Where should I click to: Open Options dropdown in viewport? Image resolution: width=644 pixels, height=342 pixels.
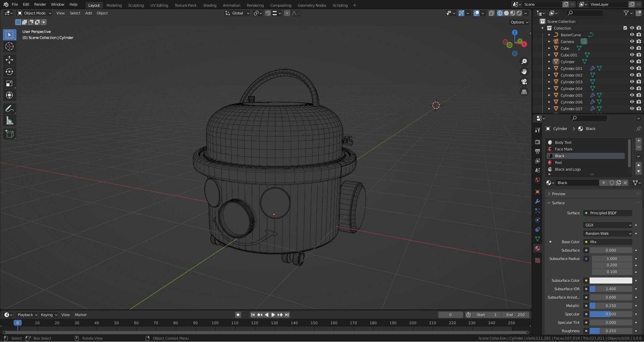pos(519,22)
